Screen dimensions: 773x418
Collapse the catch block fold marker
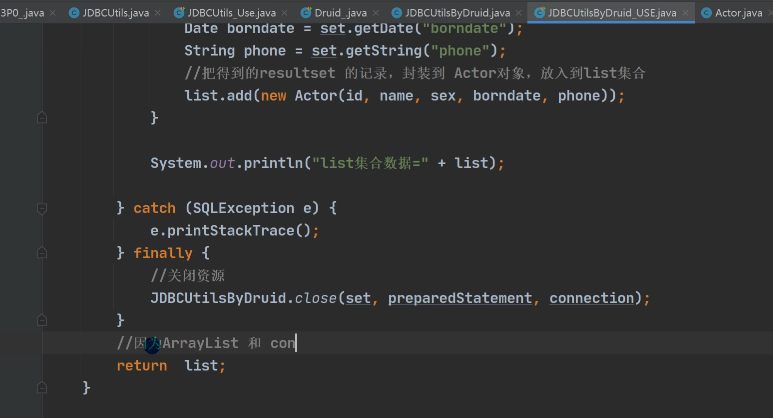[x=42, y=209]
